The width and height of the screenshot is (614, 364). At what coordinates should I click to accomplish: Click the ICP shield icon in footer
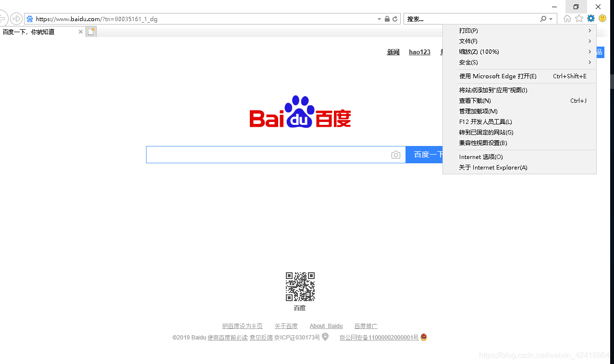(325, 337)
